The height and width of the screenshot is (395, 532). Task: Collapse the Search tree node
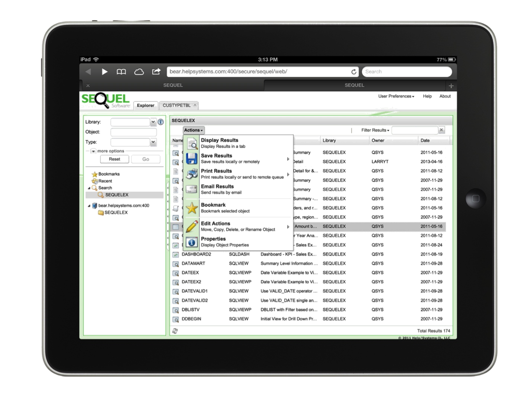pos(89,188)
